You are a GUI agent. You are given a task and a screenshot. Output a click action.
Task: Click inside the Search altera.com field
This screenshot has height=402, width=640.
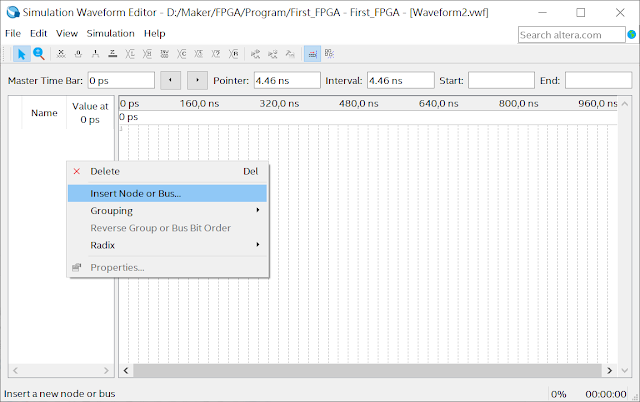point(571,35)
